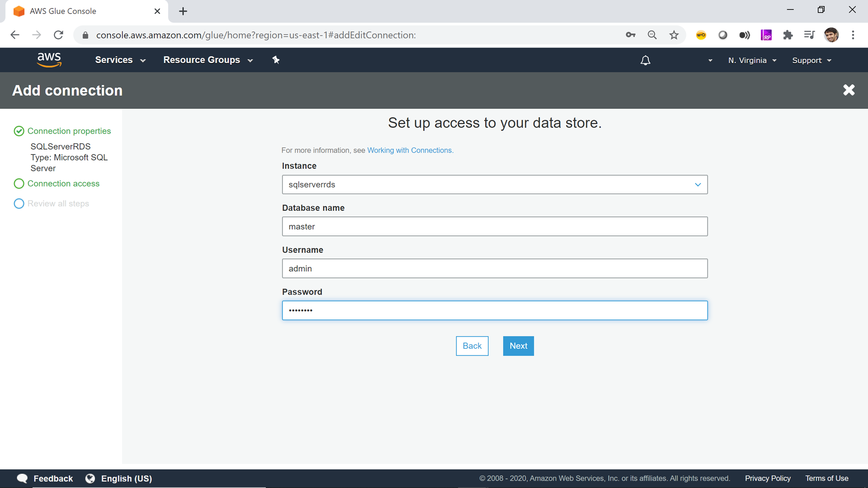Click into the Database name field
Screen dimensions: 868x488
(x=494, y=226)
